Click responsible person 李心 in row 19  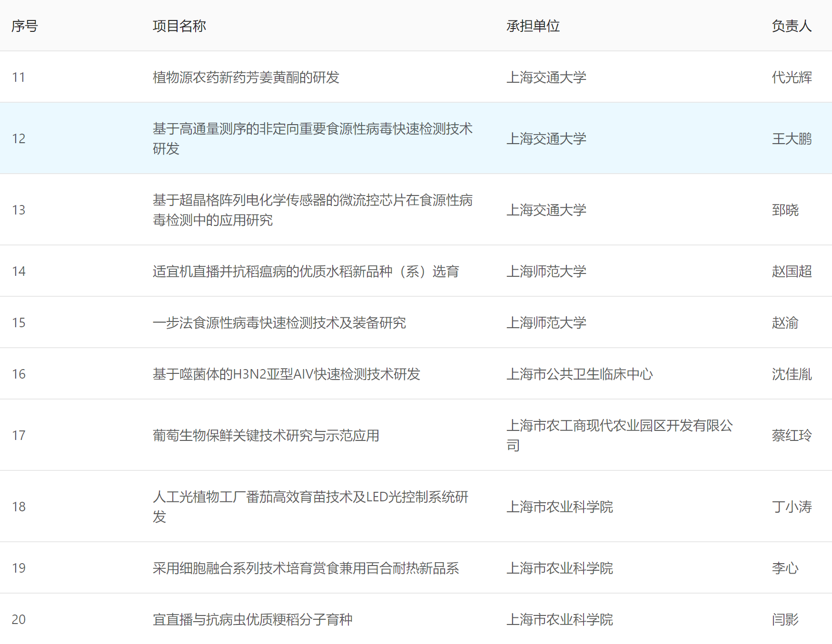click(785, 568)
